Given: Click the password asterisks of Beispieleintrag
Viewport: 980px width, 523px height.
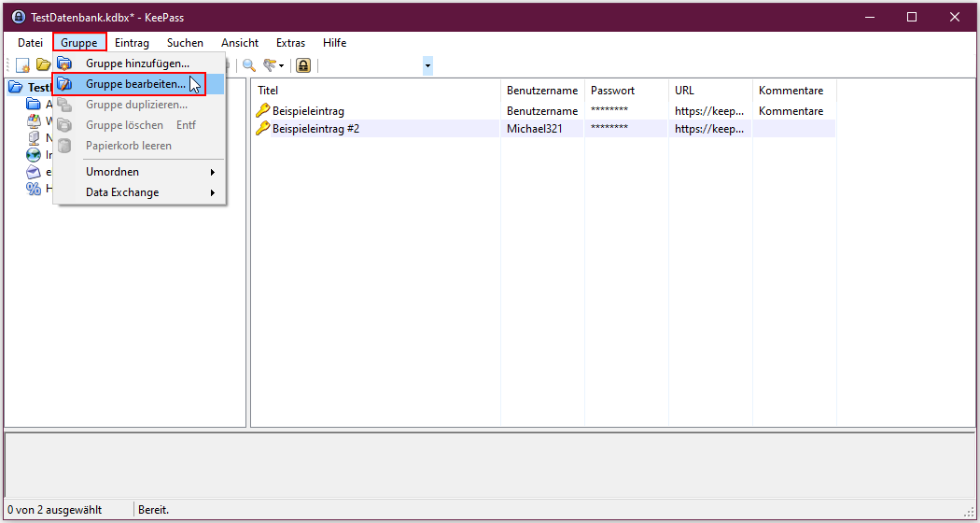Looking at the screenshot, I should 609,111.
